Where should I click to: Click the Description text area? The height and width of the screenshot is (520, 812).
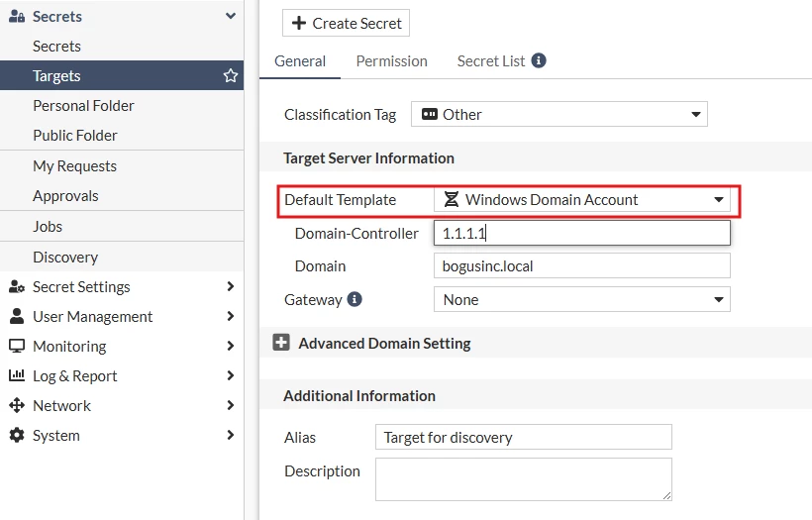(524, 479)
